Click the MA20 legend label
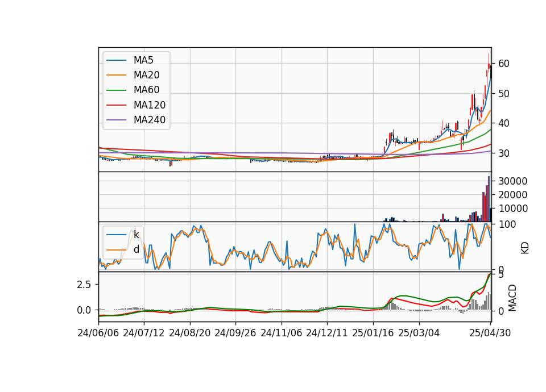This screenshot has height=392, width=546. [x=146, y=75]
